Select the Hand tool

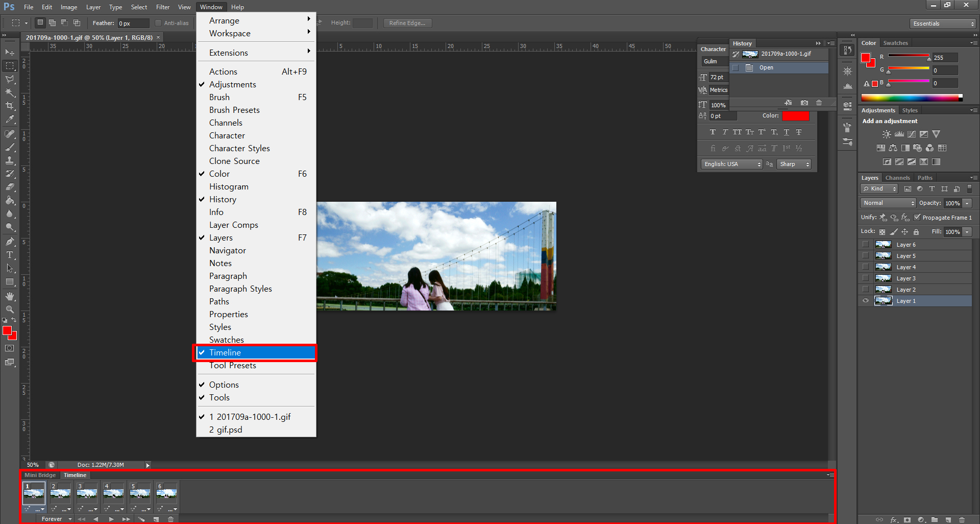[10, 296]
